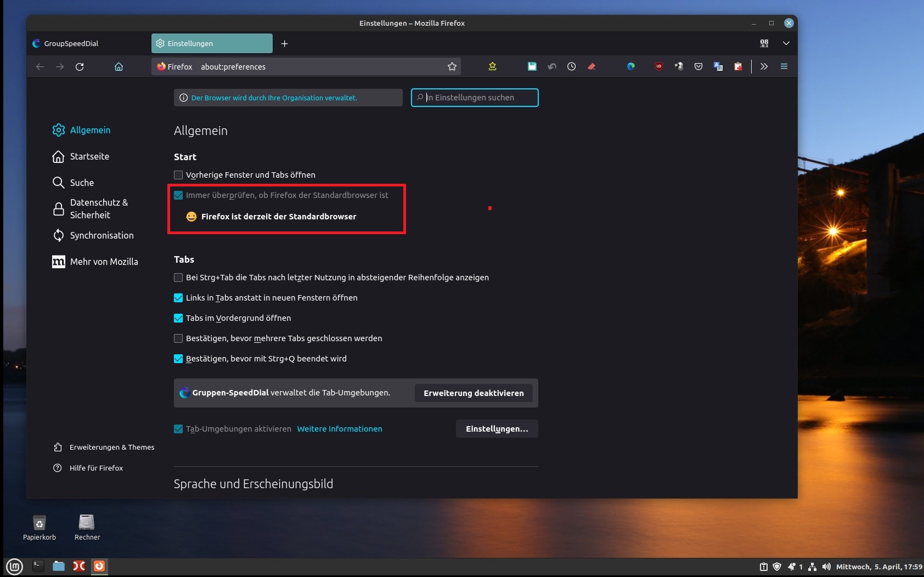The image size is (924, 577).
Task: Click the translate extension icon
Action: click(718, 66)
